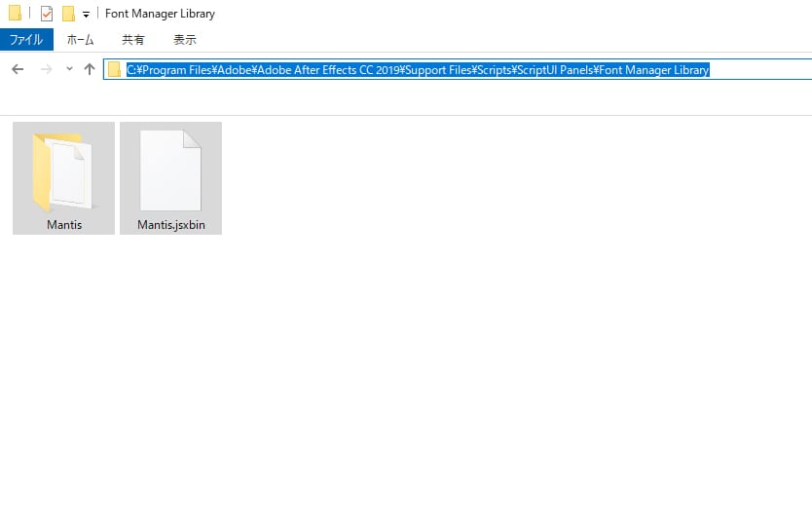The width and height of the screenshot is (812, 525).
Task: Click the properties checkmark quick access icon
Action: [x=47, y=14]
